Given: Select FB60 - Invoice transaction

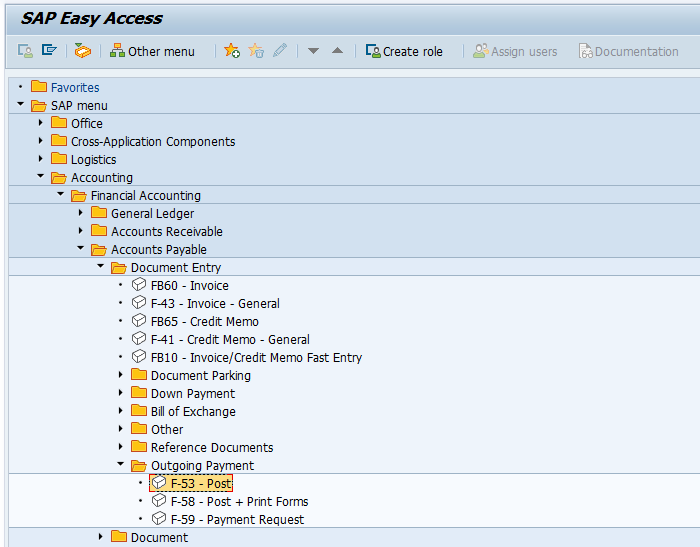Looking at the screenshot, I should 190,285.
